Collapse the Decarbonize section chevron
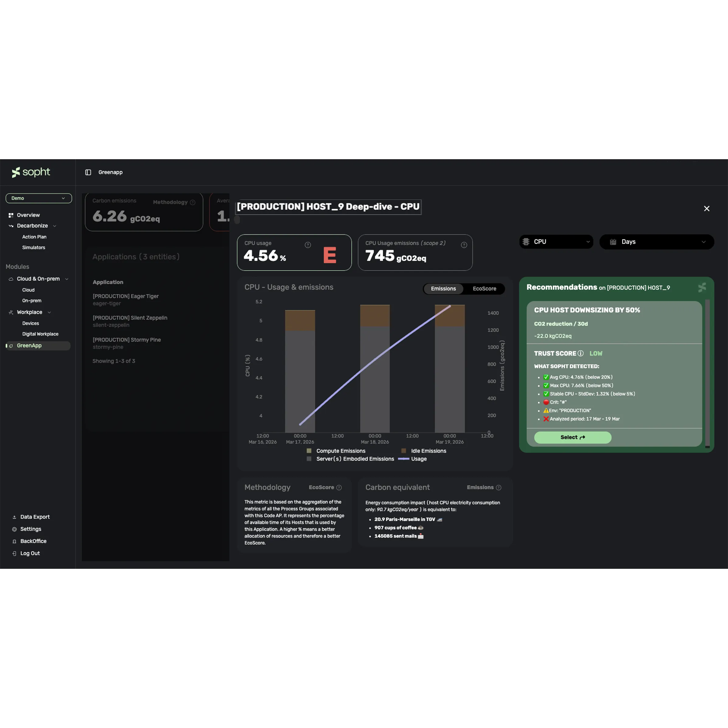 55,226
